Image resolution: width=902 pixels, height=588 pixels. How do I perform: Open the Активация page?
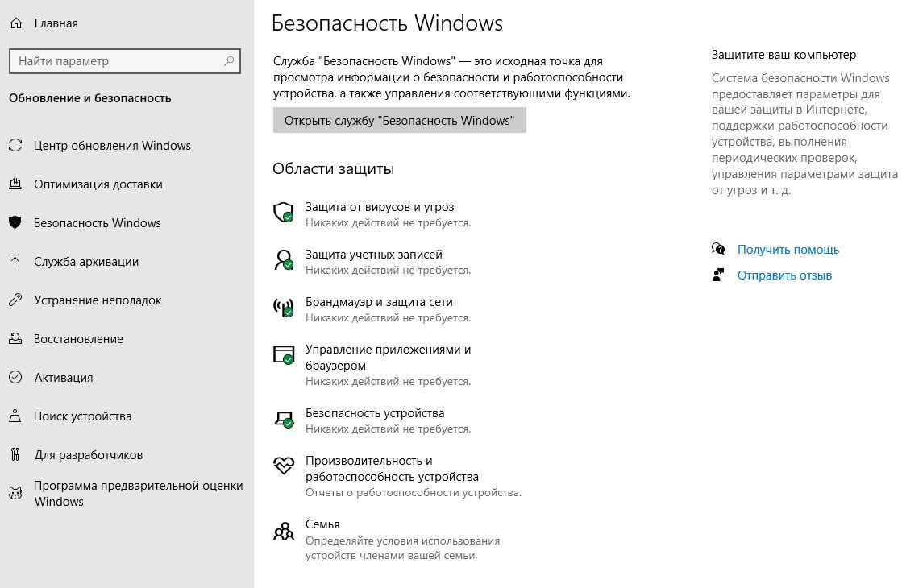(63, 378)
